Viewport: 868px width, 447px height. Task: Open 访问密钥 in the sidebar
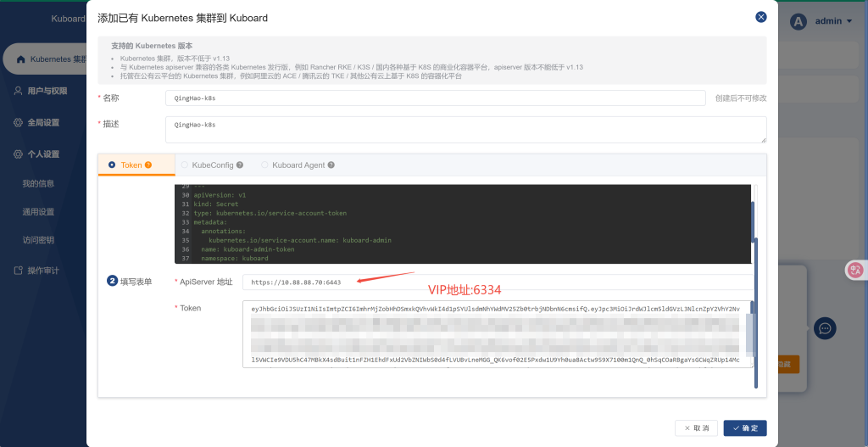[38, 240]
